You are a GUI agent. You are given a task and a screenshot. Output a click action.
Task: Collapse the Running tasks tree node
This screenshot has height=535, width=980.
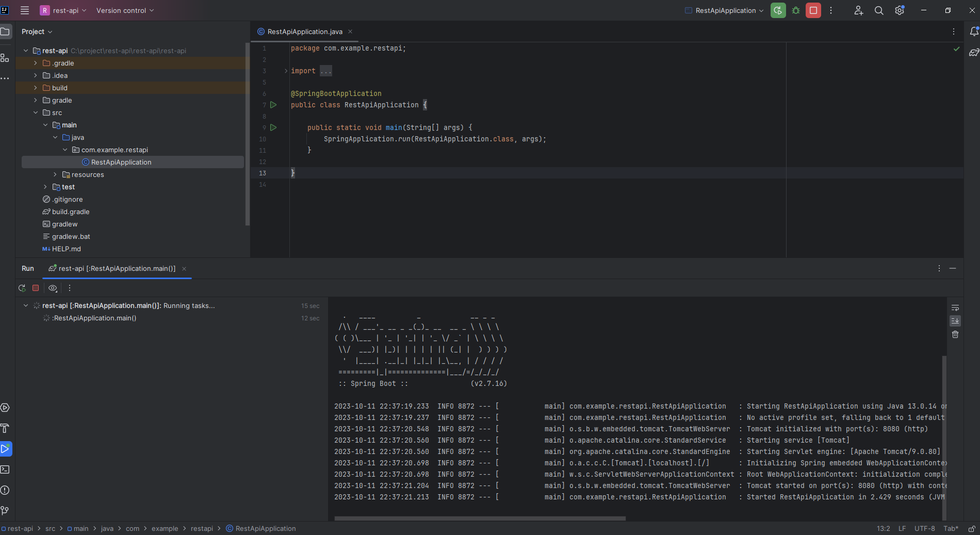pyautogui.click(x=25, y=305)
